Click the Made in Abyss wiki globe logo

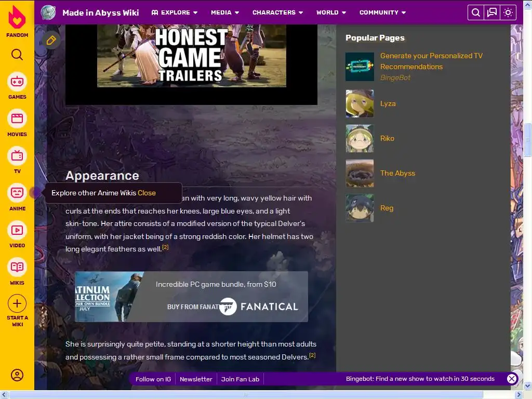coord(48,12)
